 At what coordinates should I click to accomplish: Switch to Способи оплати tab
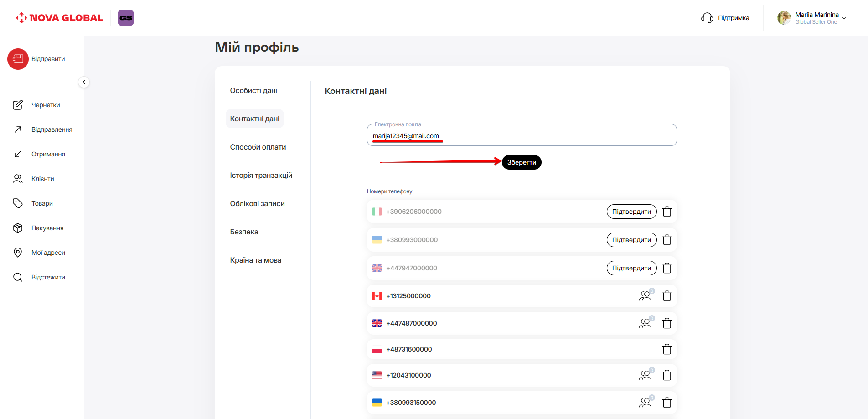pos(258,147)
